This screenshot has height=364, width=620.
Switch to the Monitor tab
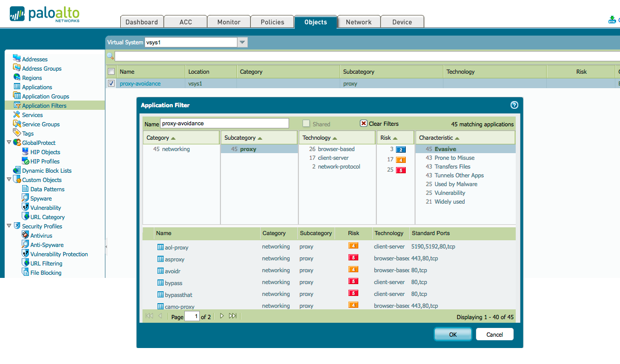[x=229, y=22]
